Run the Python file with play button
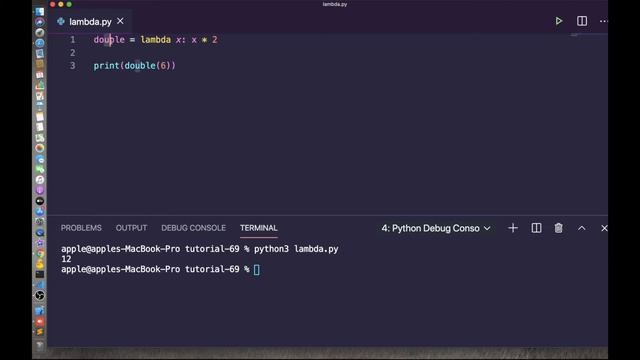This screenshot has width=640, height=360. pos(559,21)
